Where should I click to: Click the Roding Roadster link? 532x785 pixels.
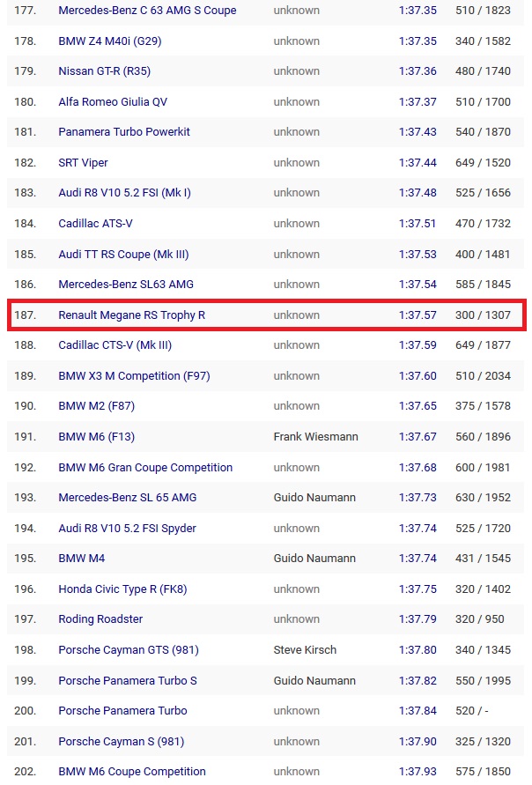click(x=100, y=619)
